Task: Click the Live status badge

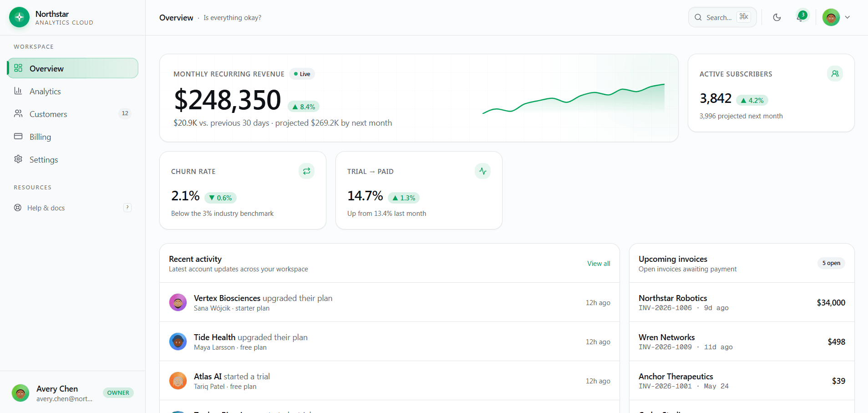Action: click(x=302, y=74)
